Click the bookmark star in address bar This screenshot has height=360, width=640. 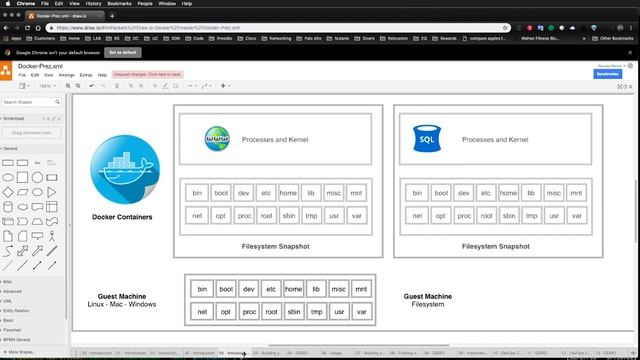pyautogui.click(x=505, y=28)
